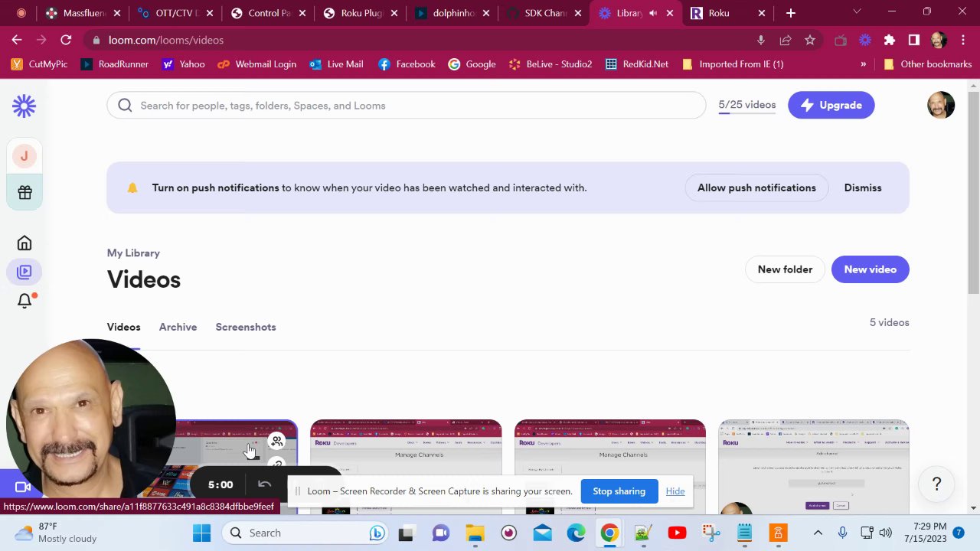
Task: Click the share page icon in address bar
Action: pyautogui.click(x=786, y=40)
